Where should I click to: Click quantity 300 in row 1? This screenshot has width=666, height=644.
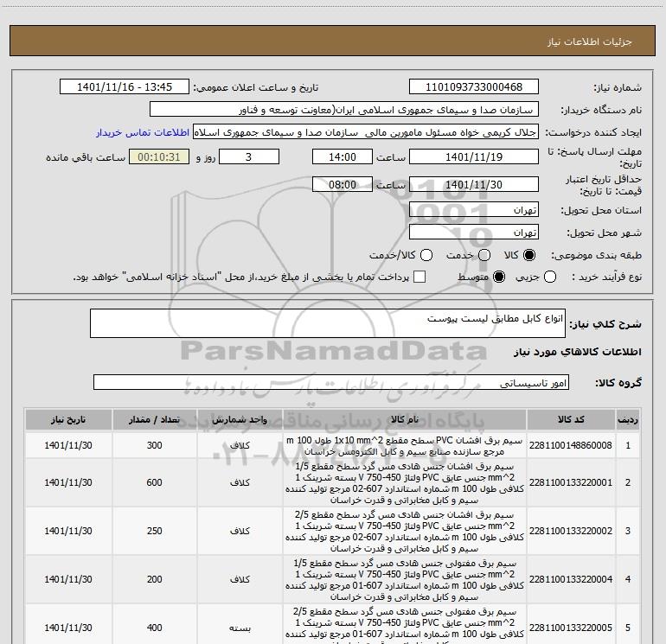coord(154,445)
